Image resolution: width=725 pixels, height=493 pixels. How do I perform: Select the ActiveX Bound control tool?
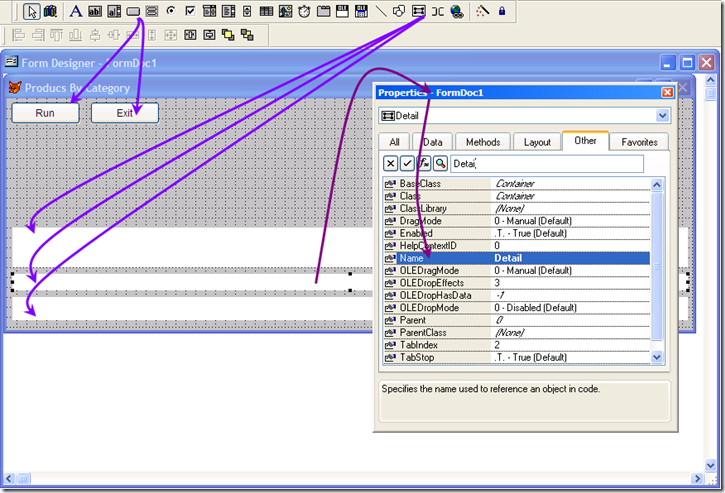[x=362, y=11]
